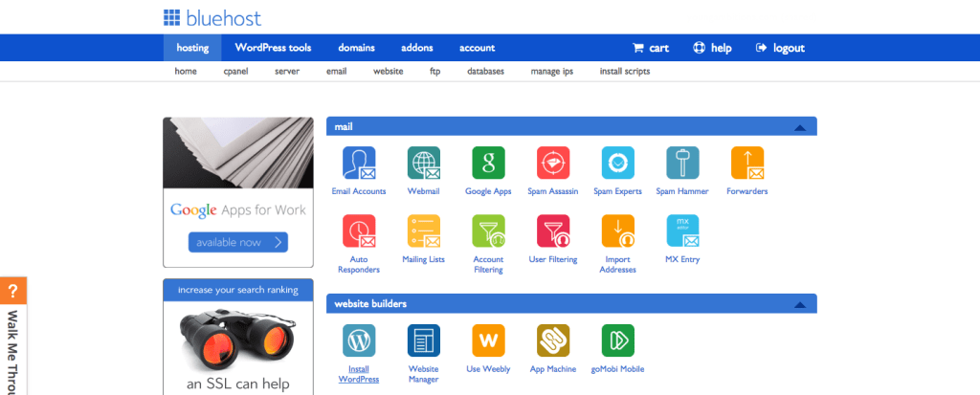
Task: Open the Forwarders icon
Action: tap(747, 164)
